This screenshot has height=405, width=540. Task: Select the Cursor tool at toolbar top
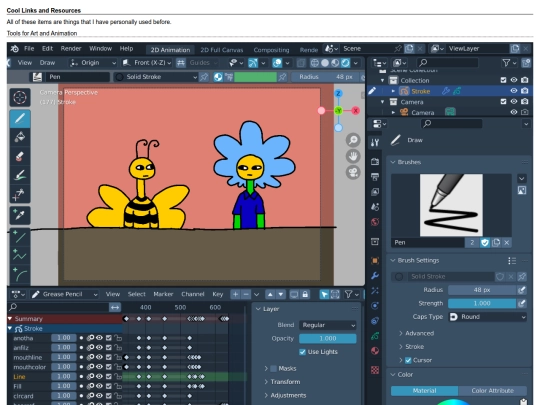[20, 97]
